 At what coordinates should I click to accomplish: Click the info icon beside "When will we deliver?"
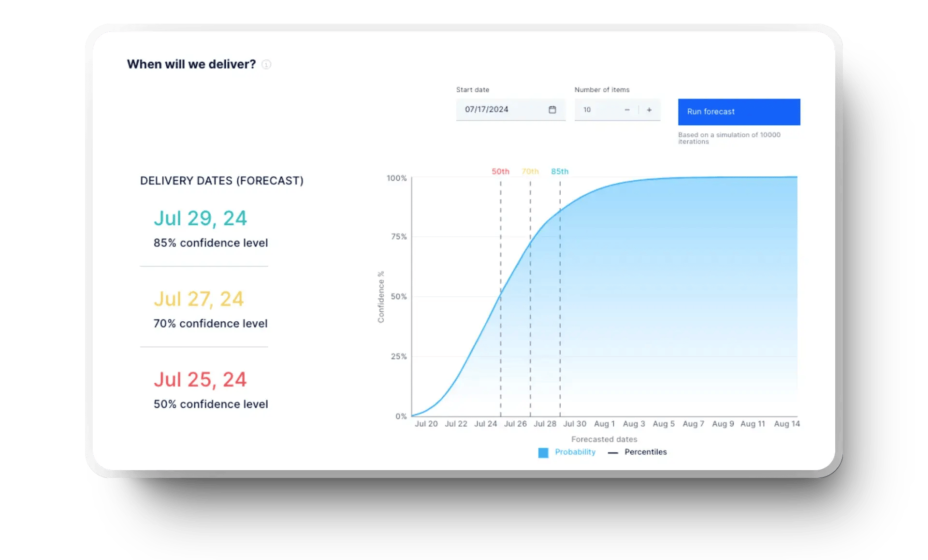click(x=266, y=64)
